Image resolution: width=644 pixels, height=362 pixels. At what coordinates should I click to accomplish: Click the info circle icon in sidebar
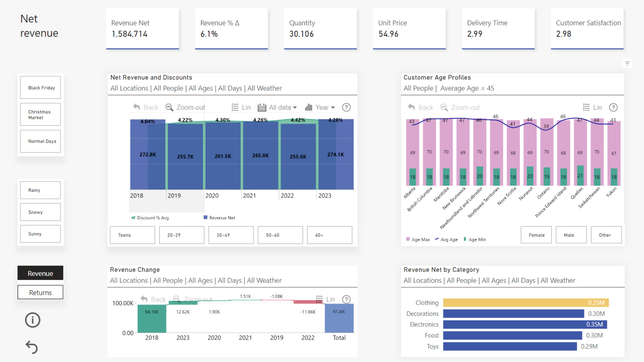click(33, 320)
